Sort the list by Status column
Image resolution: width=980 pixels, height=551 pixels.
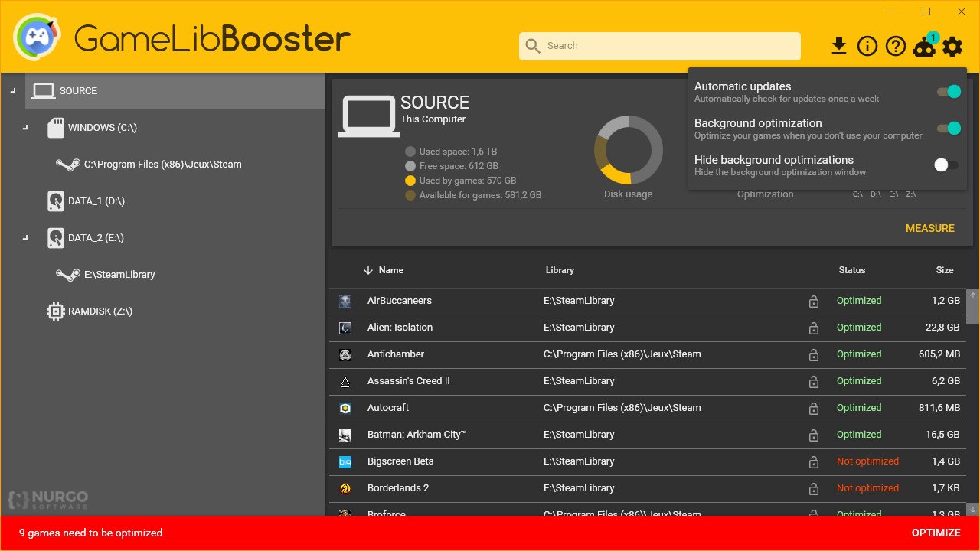pyautogui.click(x=851, y=269)
